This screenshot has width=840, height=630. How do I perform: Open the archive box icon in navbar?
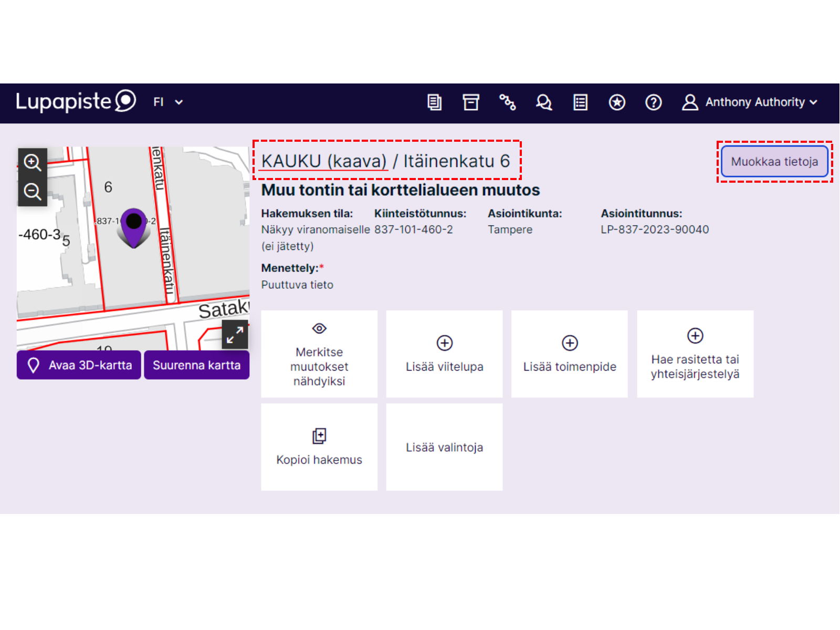[471, 102]
